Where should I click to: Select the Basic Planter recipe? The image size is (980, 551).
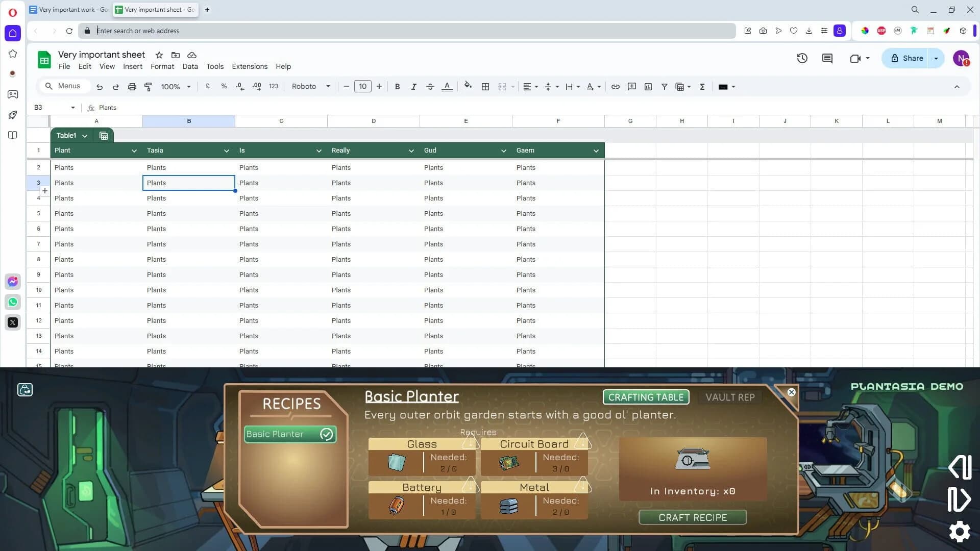(x=289, y=434)
